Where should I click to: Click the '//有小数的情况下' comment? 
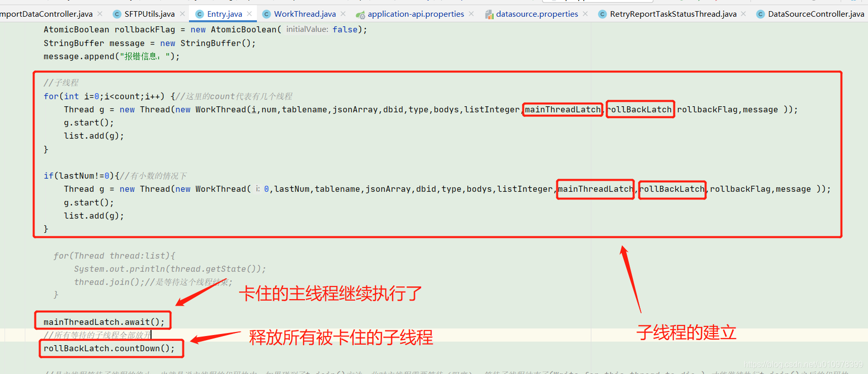point(154,176)
